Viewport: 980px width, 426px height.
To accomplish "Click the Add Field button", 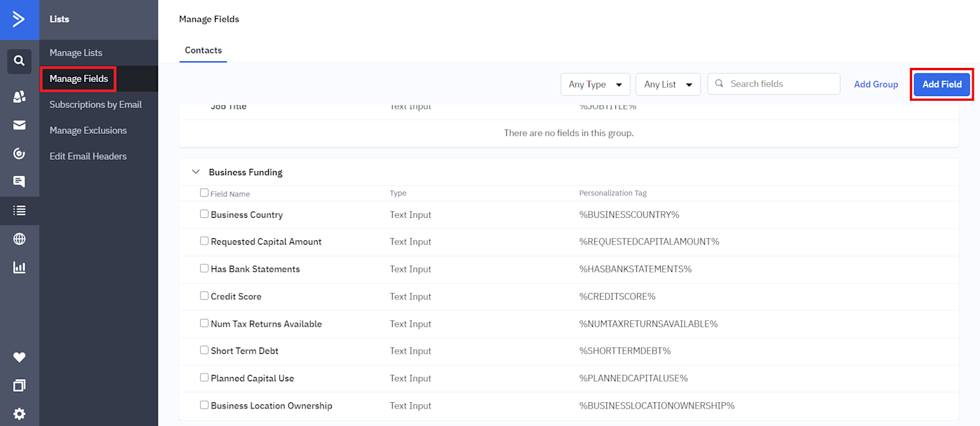I will tap(941, 84).
